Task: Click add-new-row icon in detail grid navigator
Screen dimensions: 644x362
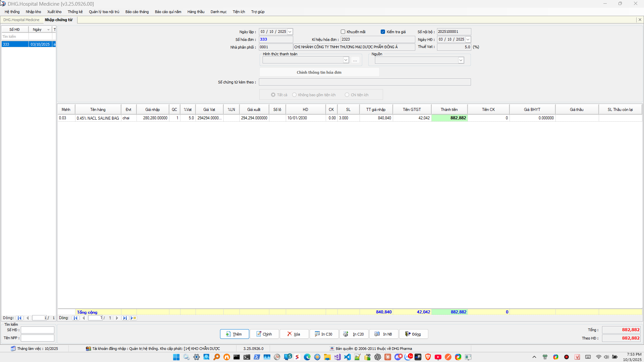Action: (x=133, y=318)
